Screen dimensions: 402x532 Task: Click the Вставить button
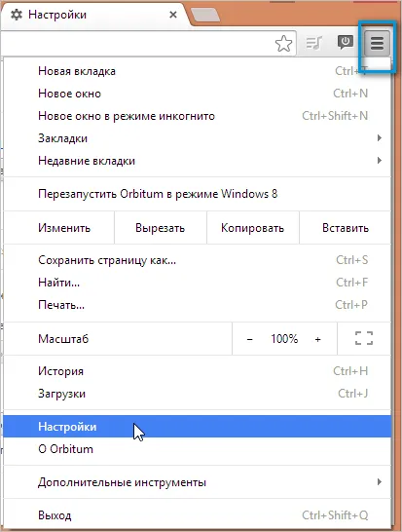(345, 228)
